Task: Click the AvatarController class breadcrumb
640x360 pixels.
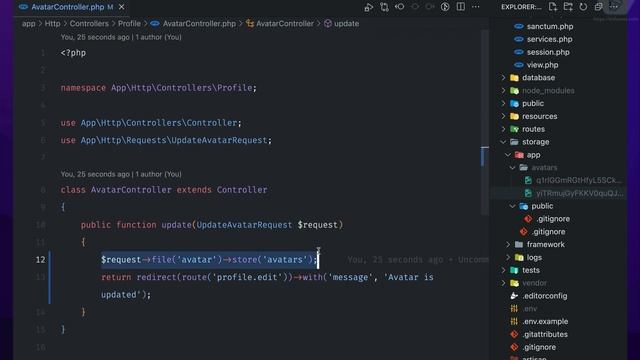Action: pyautogui.click(x=280, y=24)
